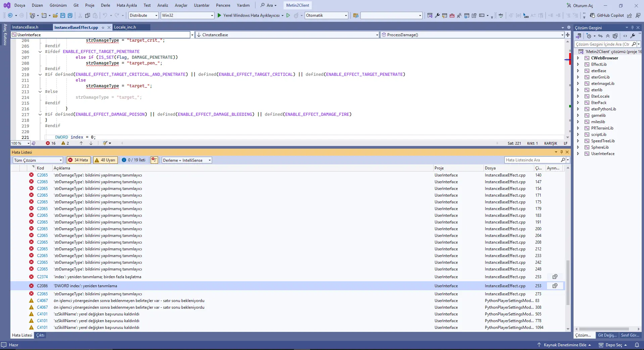The height and width of the screenshot is (350, 644).
Task: Toggle the 48 Uyarı warnings filter
Action: pyautogui.click(x=105, y=160)
